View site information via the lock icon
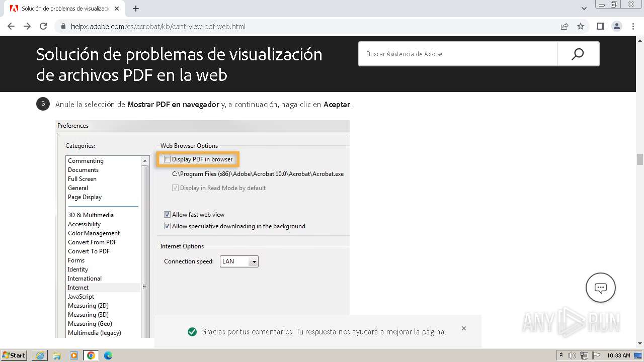 pyautogui.click(x=63, y=26)
